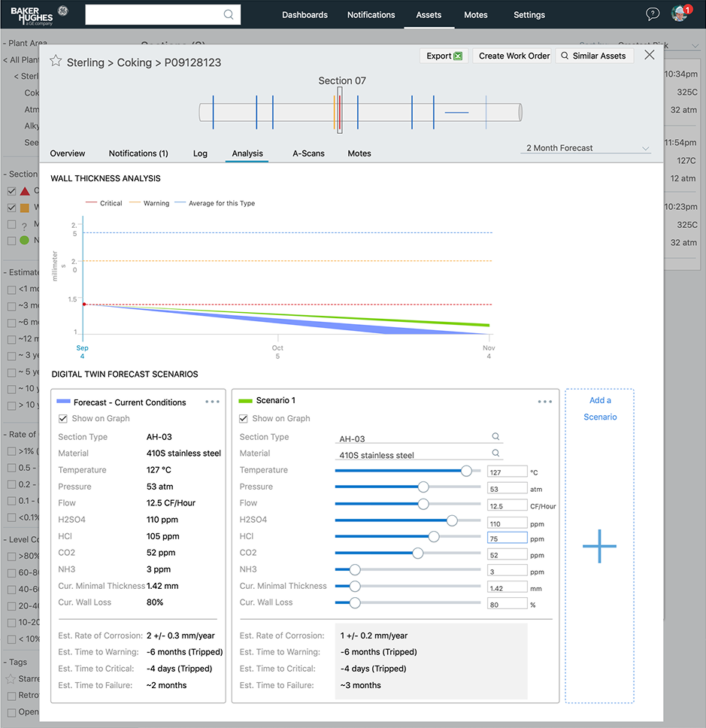The image size is (706, 728).
Task: Open Forecast - Current Conditions options ellipsis
Action: click(212, 402)
